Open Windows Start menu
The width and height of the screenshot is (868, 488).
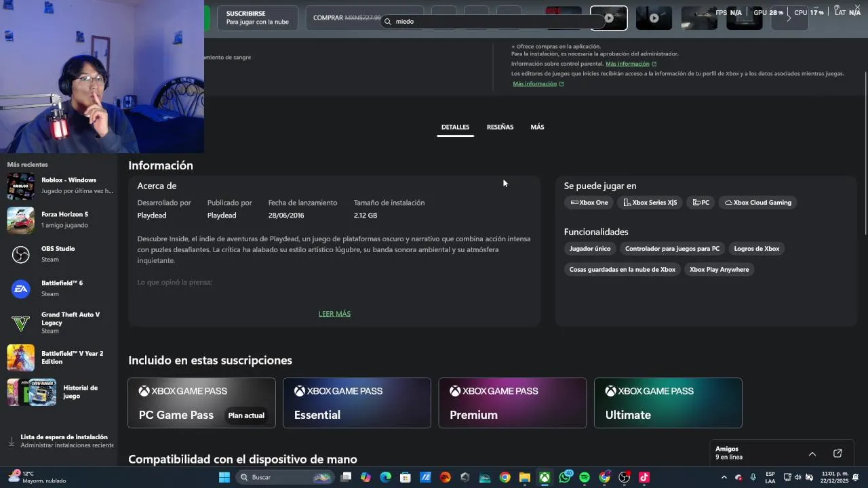click(224, 477)
